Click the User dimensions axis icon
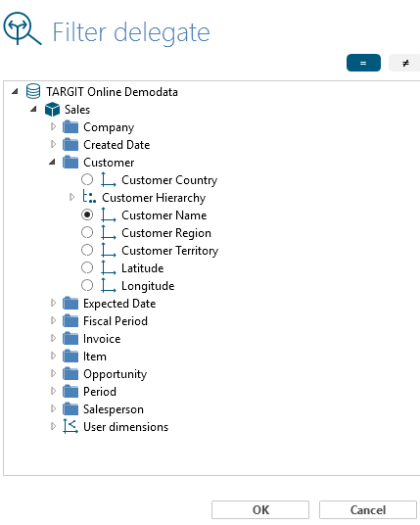The image size is (420, 525). pos(70,427)
